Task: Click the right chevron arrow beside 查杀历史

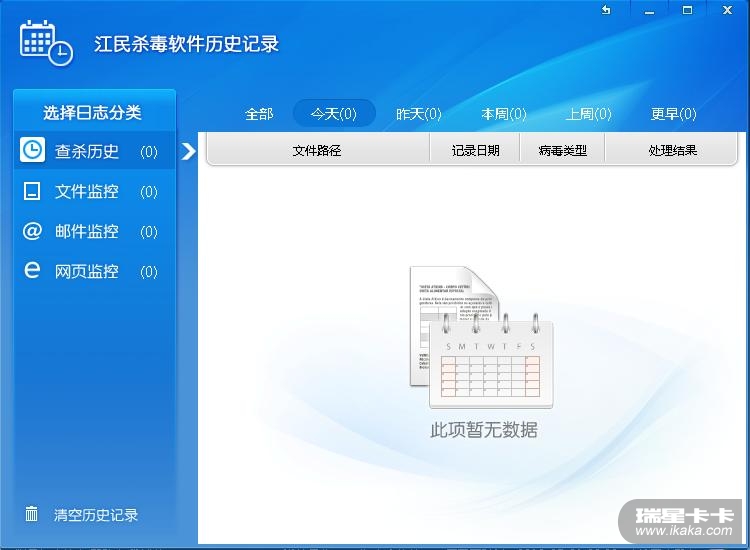Action: [188, 151]
